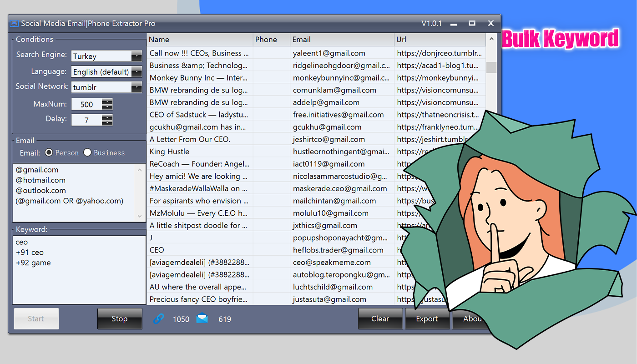Select the gcukhu@gmail.com email cell
The height and width of the screenshot is (364, 637).
click(x=342, y=127)
